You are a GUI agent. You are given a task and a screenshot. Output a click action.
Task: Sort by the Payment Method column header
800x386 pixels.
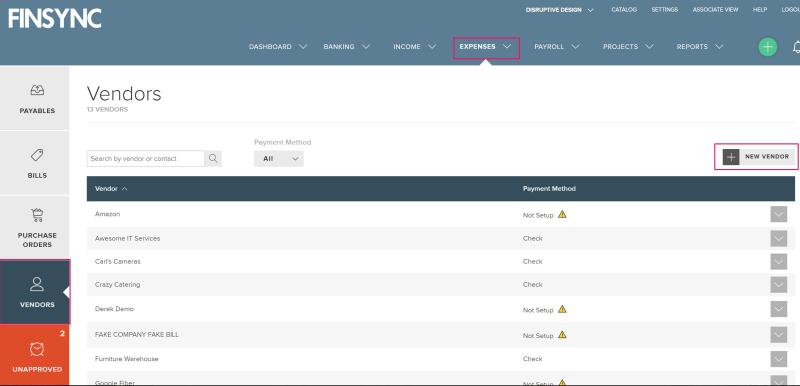549,189
